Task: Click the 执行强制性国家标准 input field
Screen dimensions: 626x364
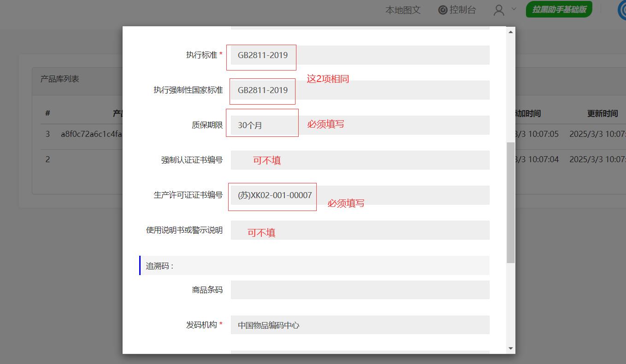Action: click(x=360, y=90)
